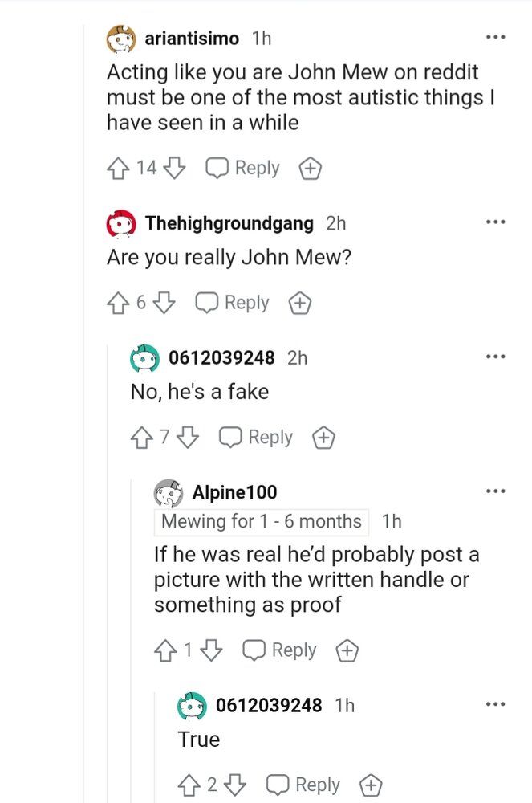Open Alpine100's user profile

234,492
